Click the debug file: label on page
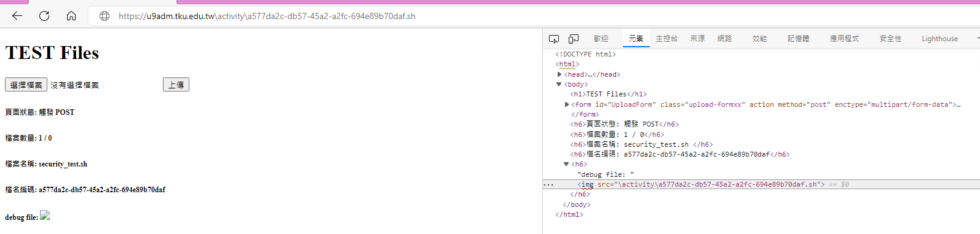980x234 pixels. (22, 217)
